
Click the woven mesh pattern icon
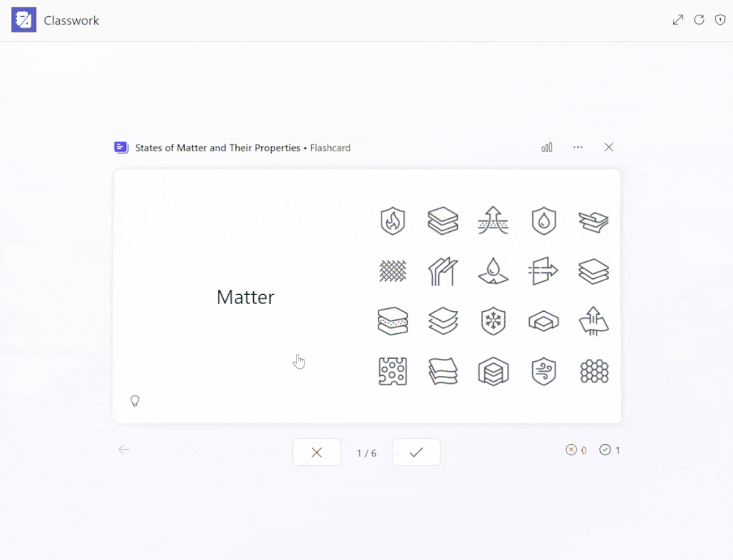click(x=393, y=271)
